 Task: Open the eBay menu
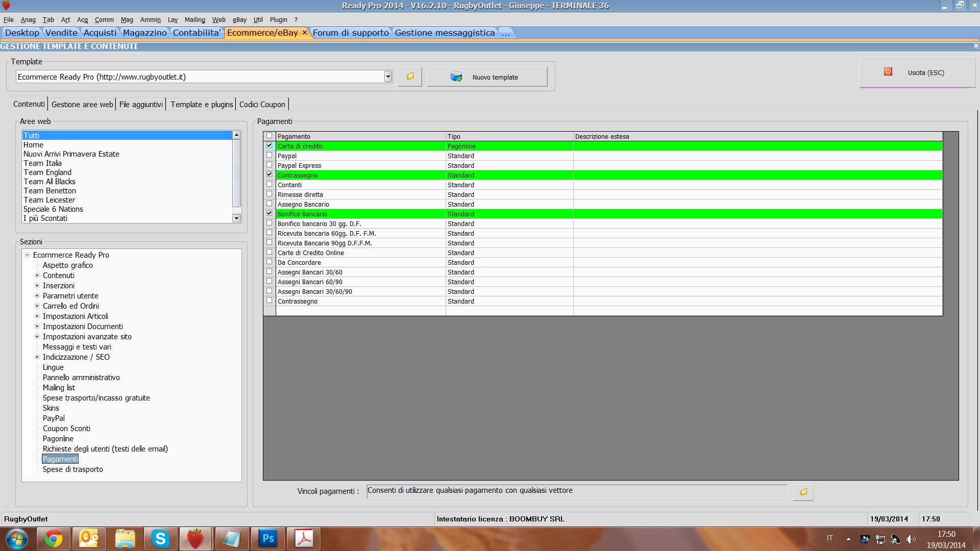(x=239, y=20)
